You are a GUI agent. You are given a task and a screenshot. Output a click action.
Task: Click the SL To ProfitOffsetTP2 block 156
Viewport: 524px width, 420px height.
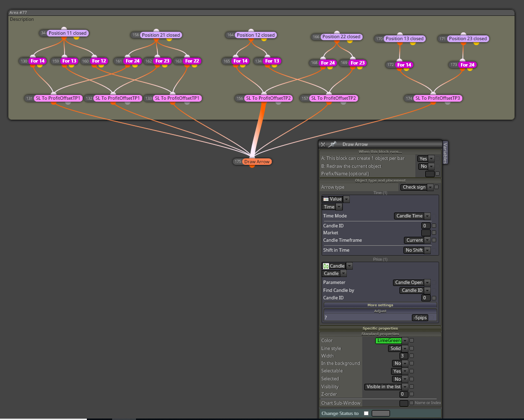pyautogui.click(x=268, y=98)
